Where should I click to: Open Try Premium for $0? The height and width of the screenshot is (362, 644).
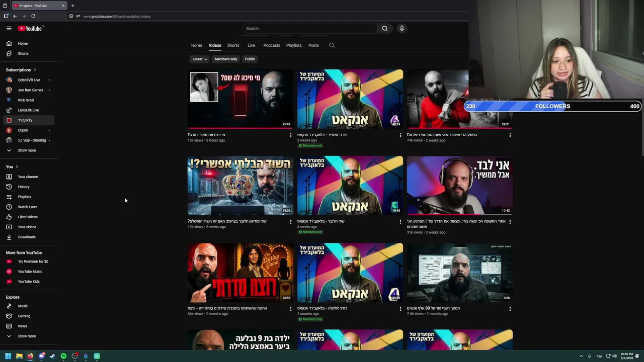[29, 261]
